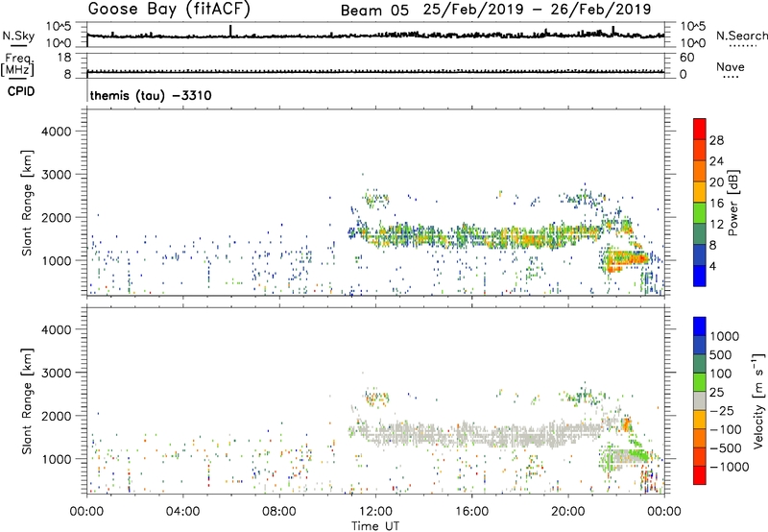Click the "28" value on Power scale
The height and width of the screenshot is (532, 768).
tap(716, 140)
